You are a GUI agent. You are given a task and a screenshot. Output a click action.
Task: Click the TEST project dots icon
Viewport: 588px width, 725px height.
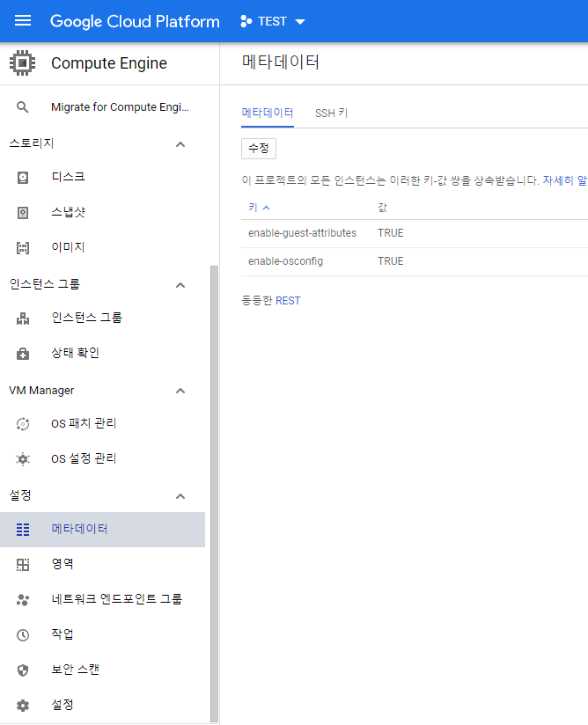point(246,21)
